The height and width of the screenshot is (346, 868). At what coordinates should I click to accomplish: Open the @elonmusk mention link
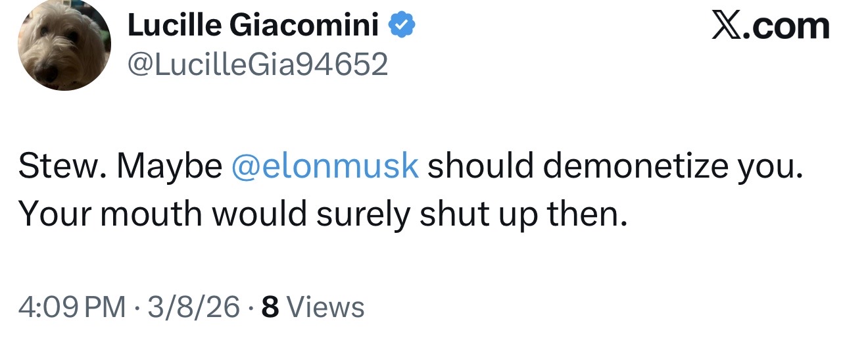325,167
